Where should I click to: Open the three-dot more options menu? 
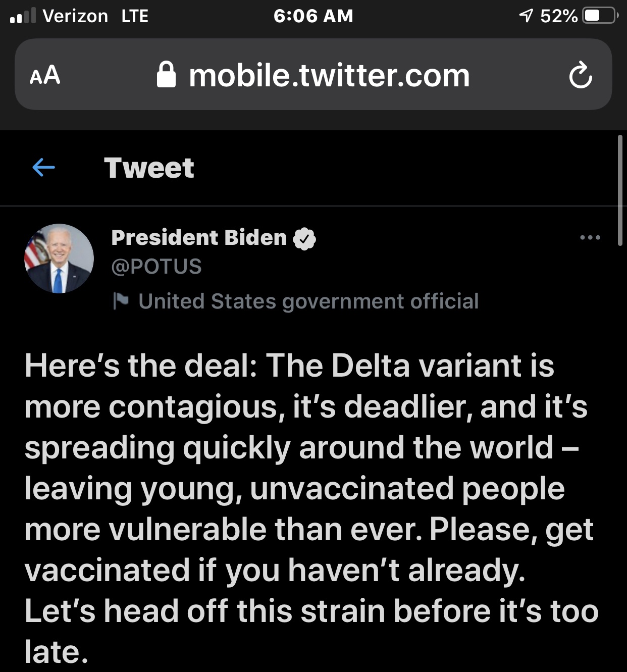point(590,237)
